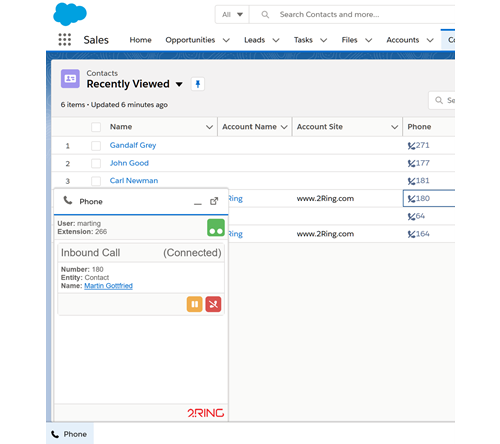Click call icon next to 271
This screenshot has height=444, width=500.
(411, 146)
